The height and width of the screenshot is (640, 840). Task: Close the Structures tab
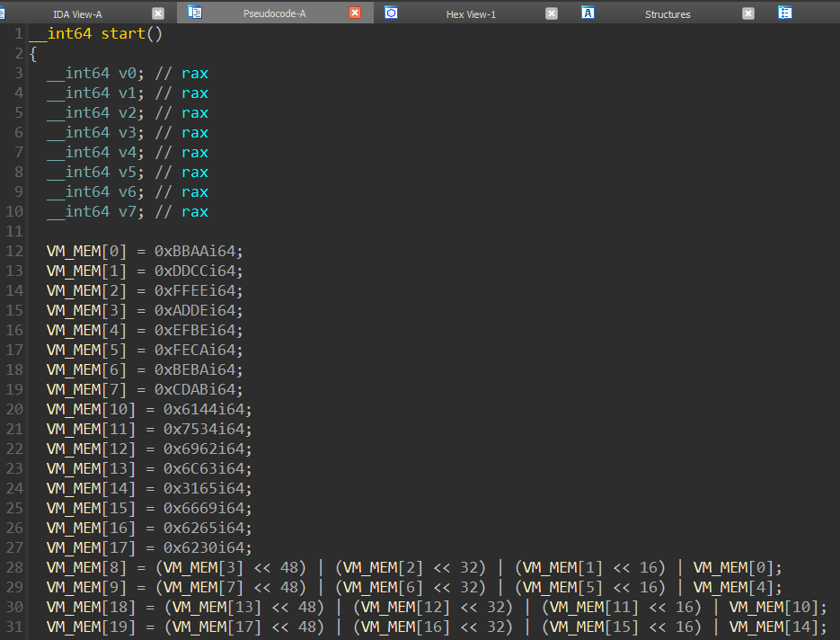[x=748, y=13]
